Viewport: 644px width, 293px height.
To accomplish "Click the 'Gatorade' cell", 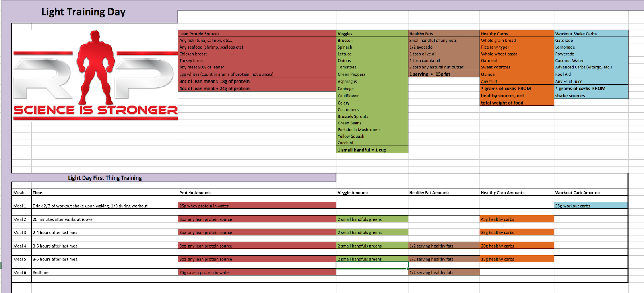I will (x=591, y=40).
